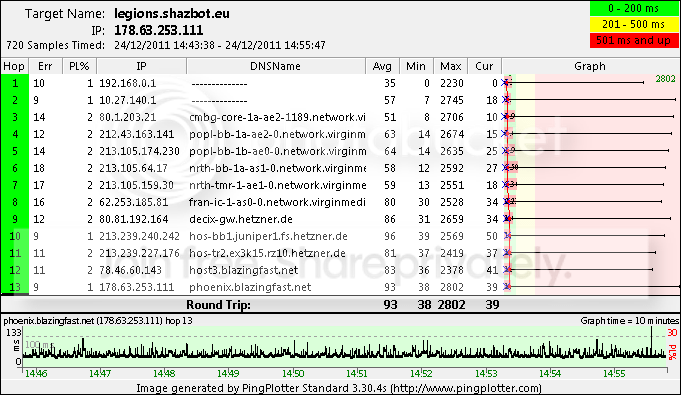This screenshot has width=681, height=395.
Task: Click the IP column header
Action: click(x=142, y=66)
